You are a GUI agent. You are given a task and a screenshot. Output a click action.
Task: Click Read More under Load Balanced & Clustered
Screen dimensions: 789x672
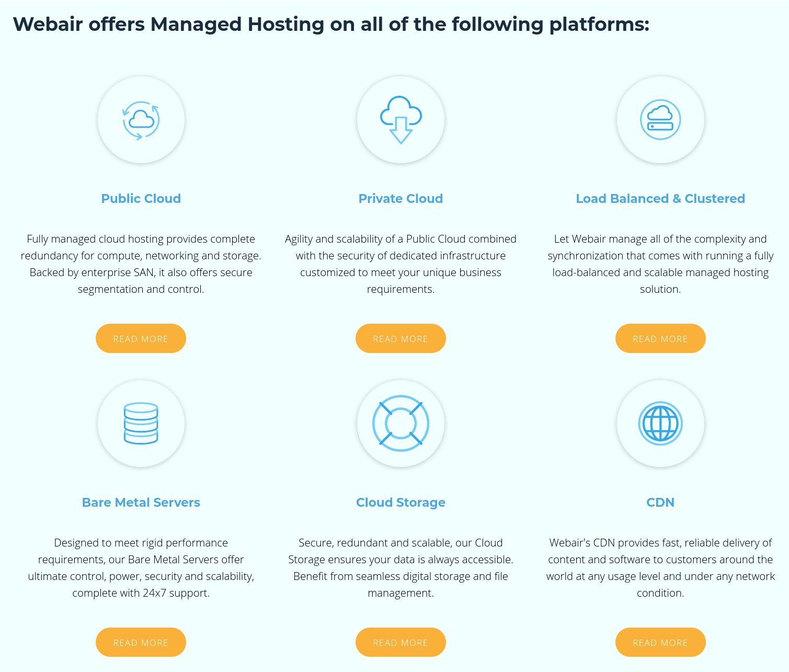660,338
